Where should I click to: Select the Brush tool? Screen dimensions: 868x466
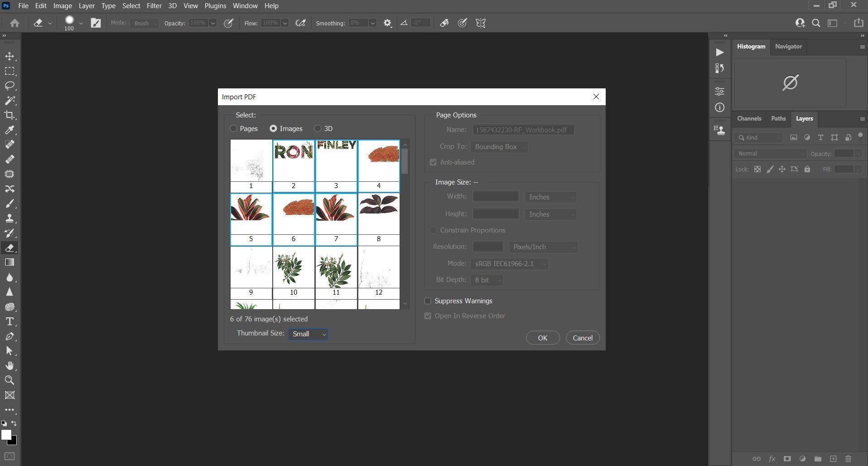click(x=10, y=204)
